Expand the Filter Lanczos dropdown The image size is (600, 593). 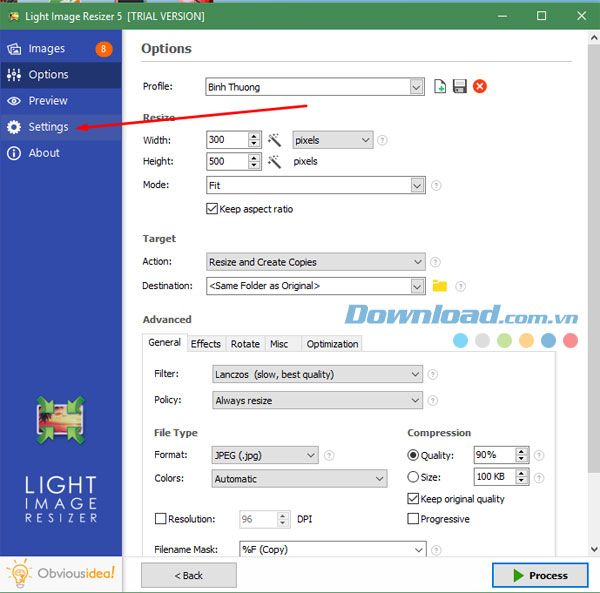(x=318, y=374)
